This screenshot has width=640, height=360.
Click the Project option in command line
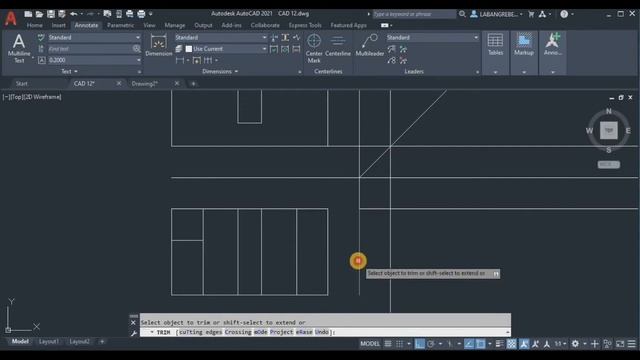pos(281,332)
